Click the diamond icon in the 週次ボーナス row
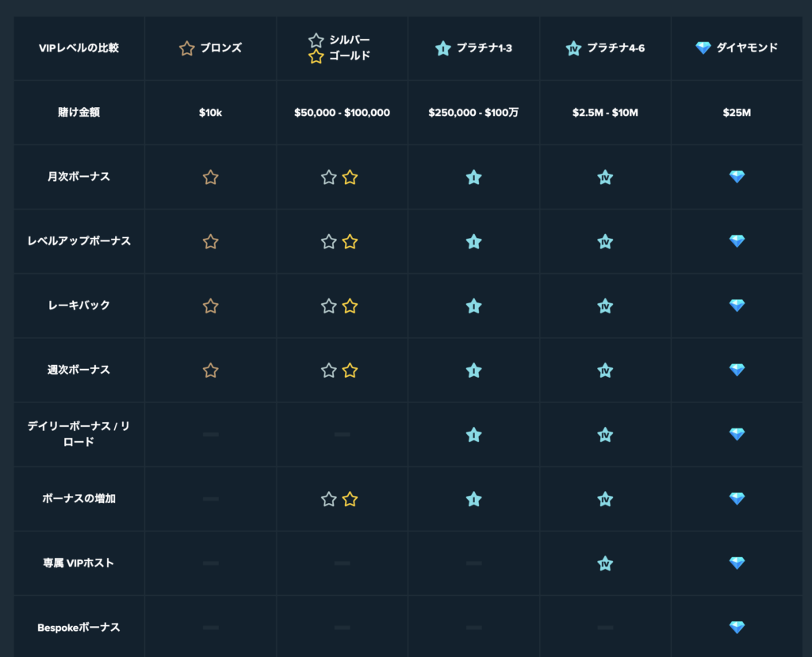Viewport: 812px width, 657px height. (737, 370)
